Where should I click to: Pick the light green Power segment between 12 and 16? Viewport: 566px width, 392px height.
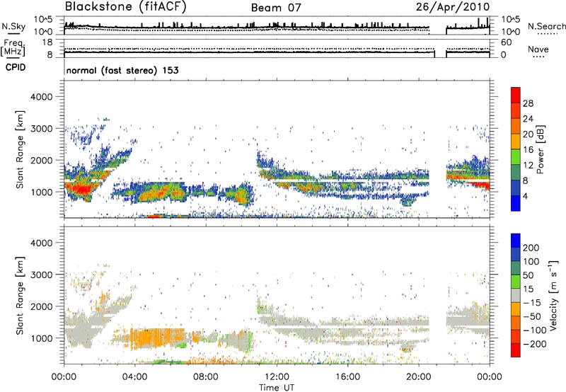(x=516, y=157)
